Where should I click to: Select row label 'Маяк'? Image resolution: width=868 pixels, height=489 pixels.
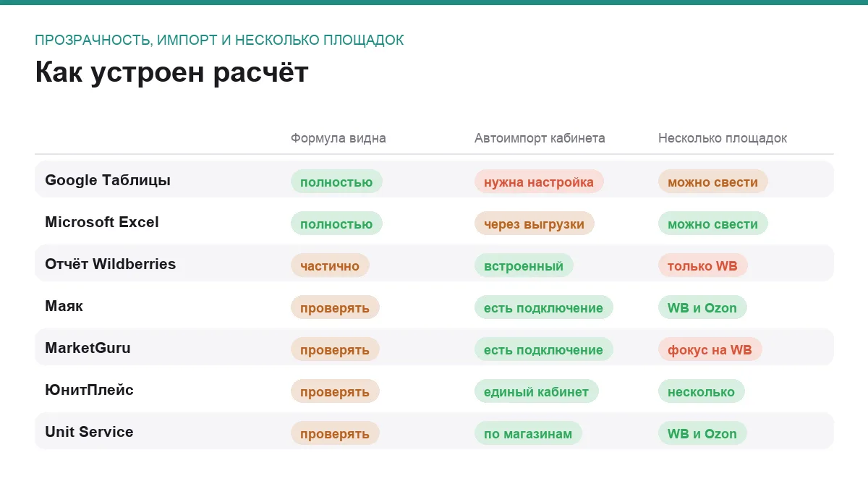[x=64, y=306]
